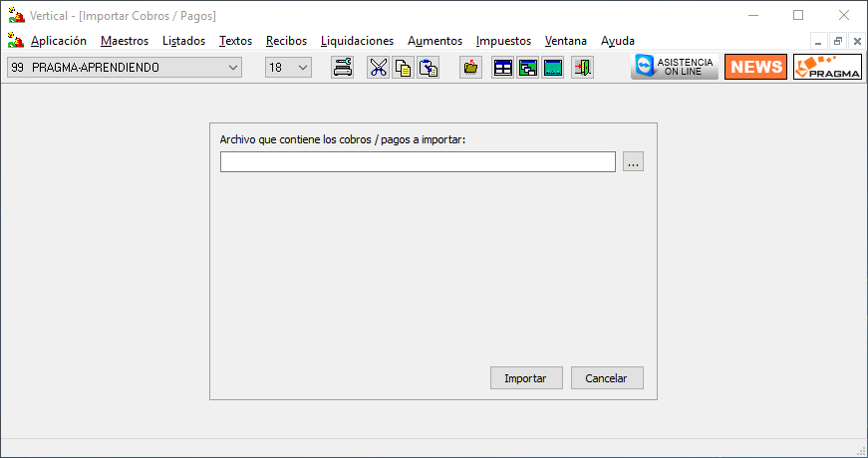The height and width of the screenshot is (458, 868).
Task: Click the open folder toolbar icon
Action: click(470, 68)
